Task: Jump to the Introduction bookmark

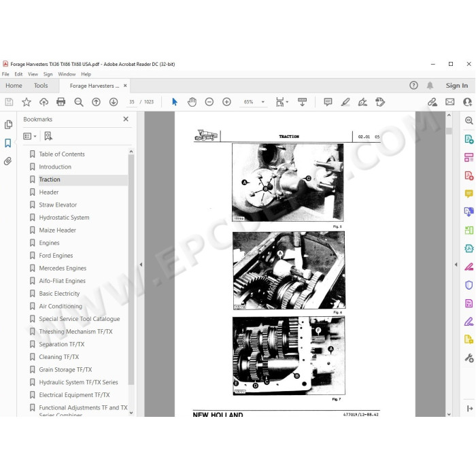Action: coord(55,167)
